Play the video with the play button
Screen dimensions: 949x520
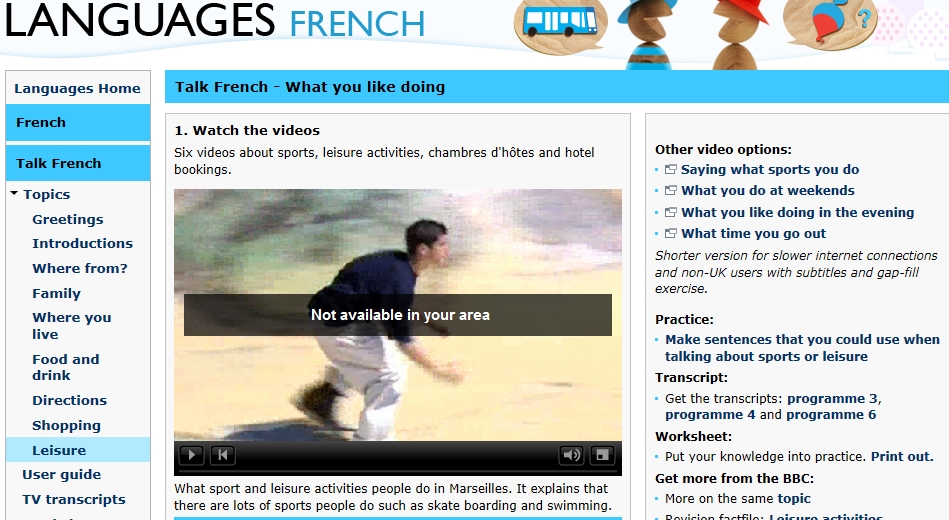pos(191,455)
